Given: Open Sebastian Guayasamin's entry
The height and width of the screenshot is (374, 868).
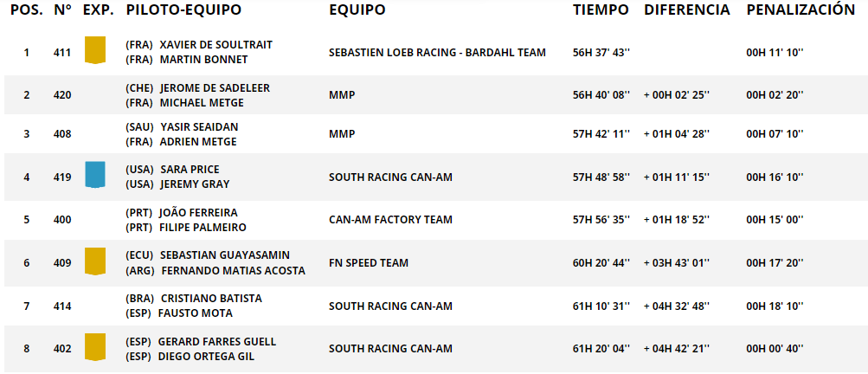Looking at the screenshot, I should click(225, 255).
